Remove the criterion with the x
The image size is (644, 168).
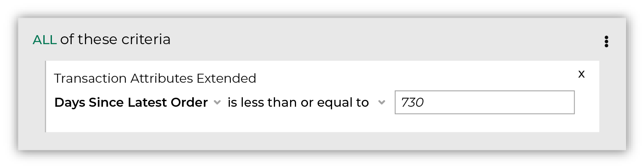tap(581, 74)
